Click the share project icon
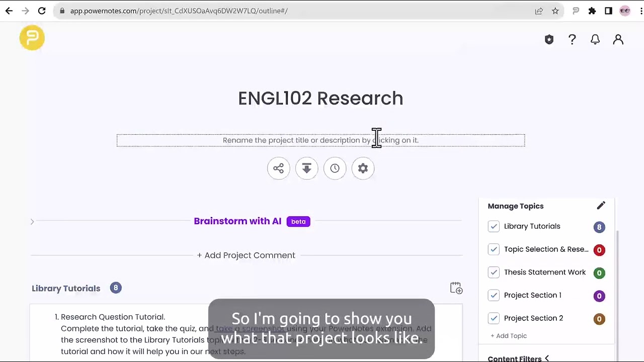The image size is (644, 362). pyautogui.click(x=278, y=168)
